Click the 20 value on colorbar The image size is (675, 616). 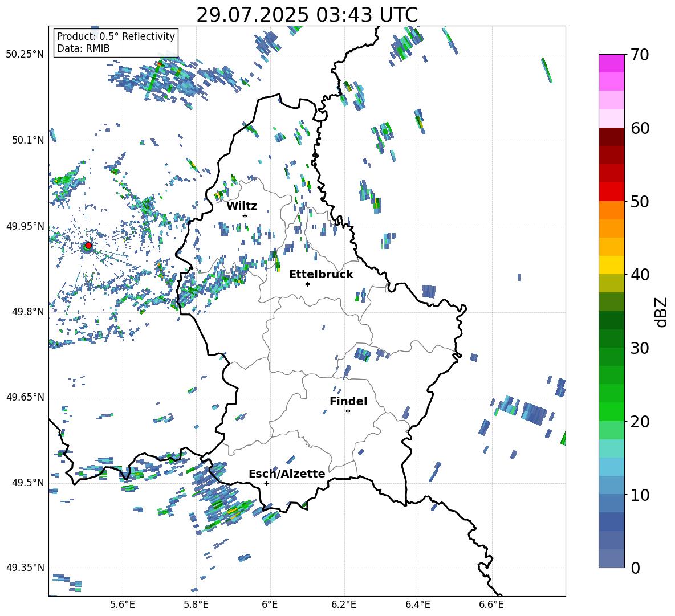point(639,422)
